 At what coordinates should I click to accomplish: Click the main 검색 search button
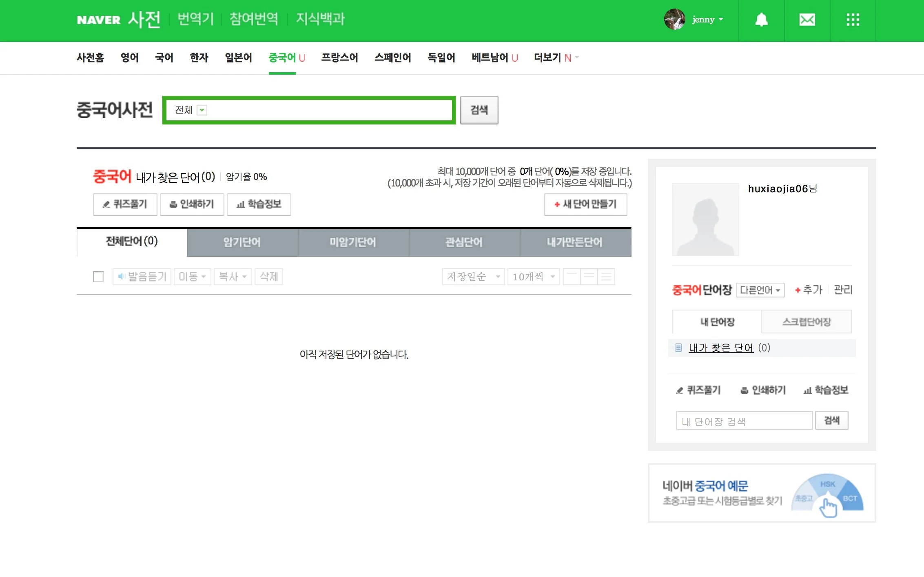pyautogui.click(x=479, y=110)
